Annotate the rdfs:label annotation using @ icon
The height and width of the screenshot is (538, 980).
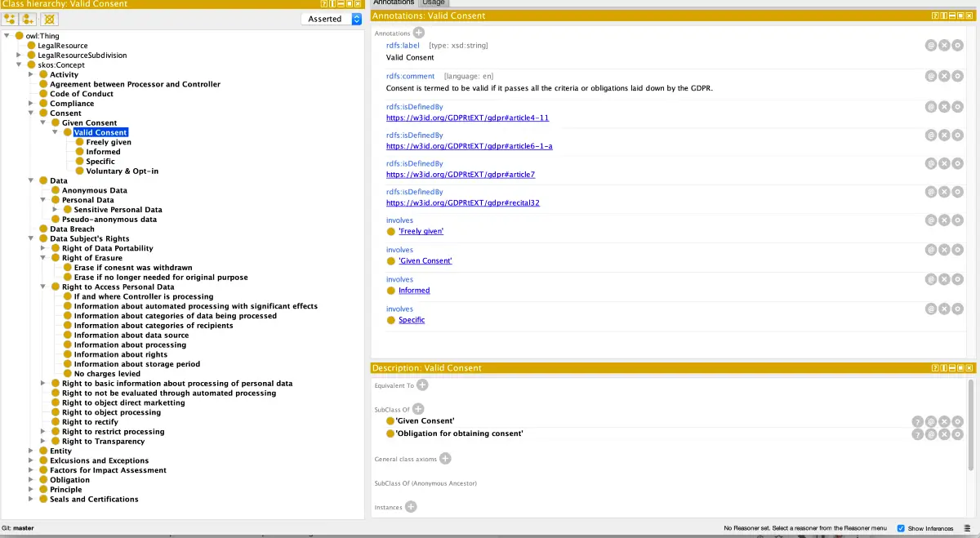(931, 47)
